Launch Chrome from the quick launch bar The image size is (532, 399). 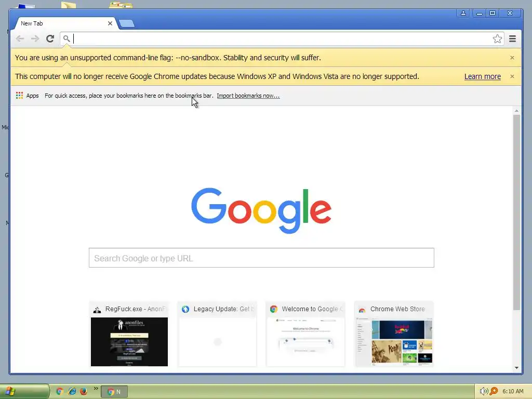60,392
